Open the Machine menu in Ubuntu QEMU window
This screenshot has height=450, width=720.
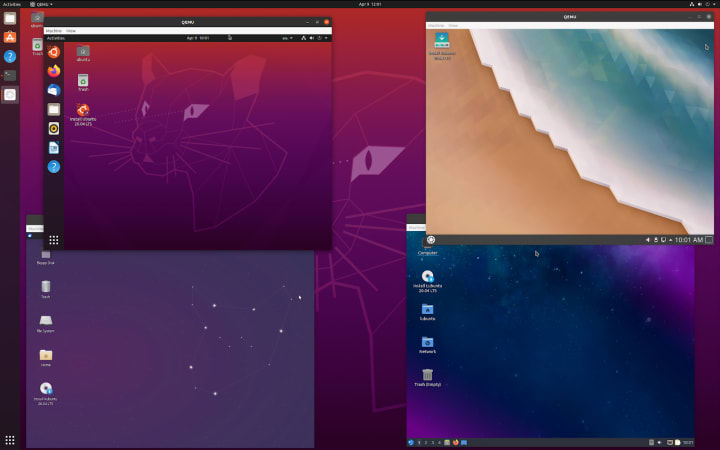pyautogui.click(x=54, y=31)
